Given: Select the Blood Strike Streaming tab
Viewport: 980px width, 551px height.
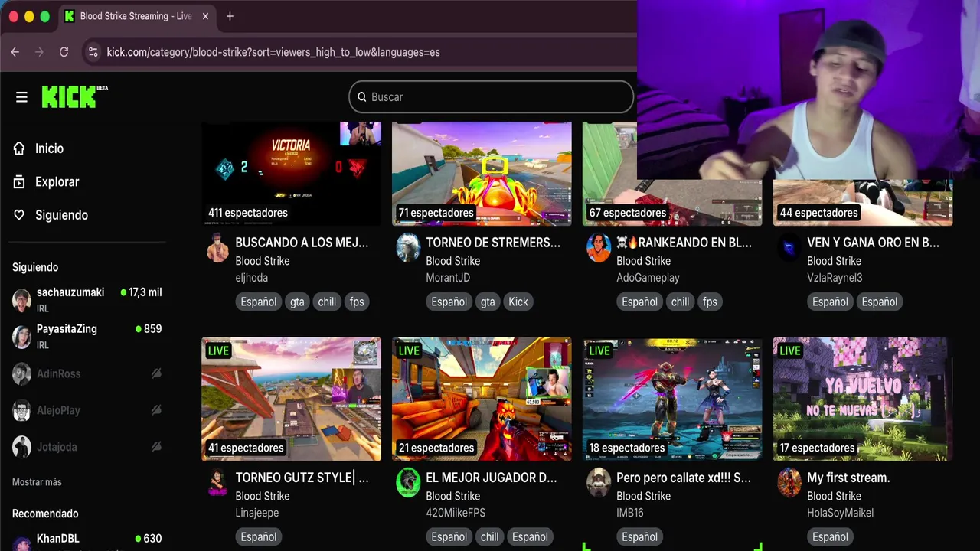Looking at the screenshot, I should click(x=137, y=16).
